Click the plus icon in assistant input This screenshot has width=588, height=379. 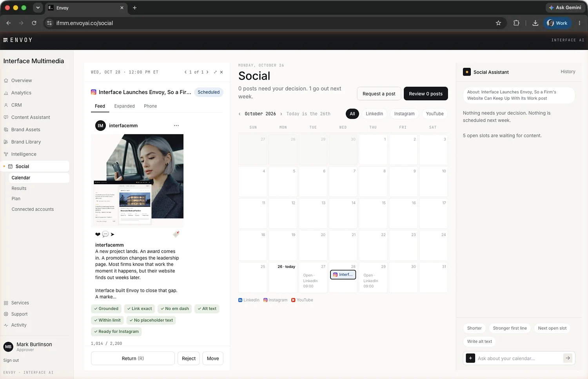pos(470,358)
